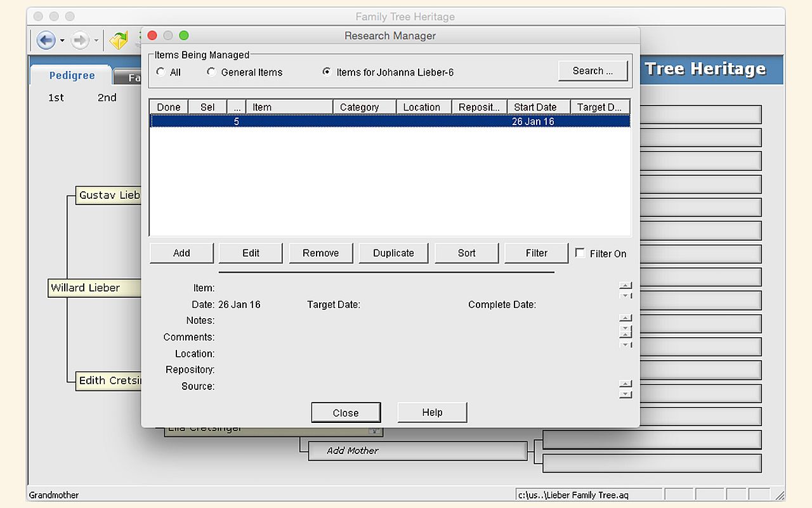Click the Notes field scroll-up arrow
Viewport: 812px width, 508px height.
pos(625,318)
